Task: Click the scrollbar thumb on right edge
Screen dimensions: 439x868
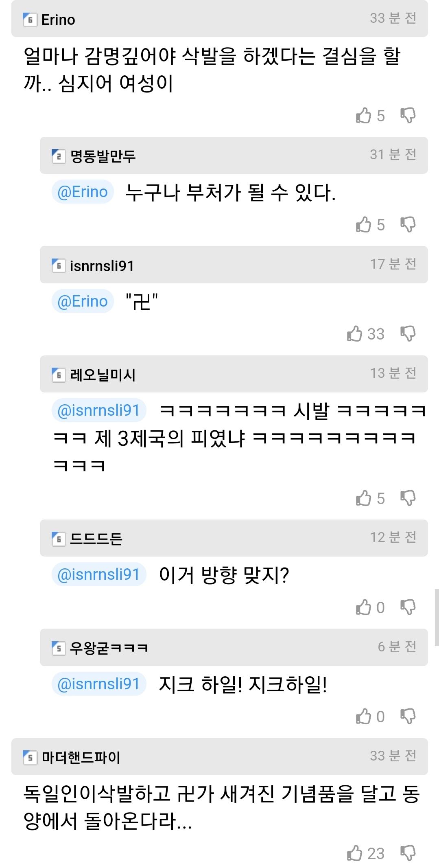Action: click(437, 617)
